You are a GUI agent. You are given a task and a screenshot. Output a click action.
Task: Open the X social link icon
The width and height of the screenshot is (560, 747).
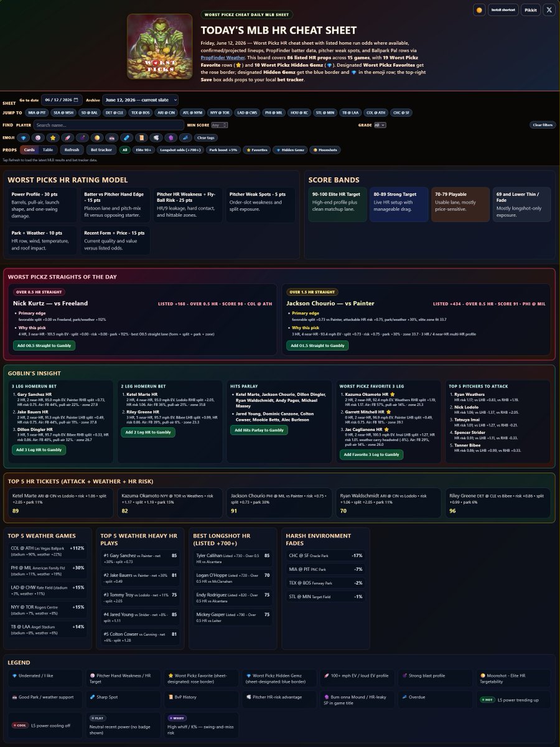click(x=549, y=10)
